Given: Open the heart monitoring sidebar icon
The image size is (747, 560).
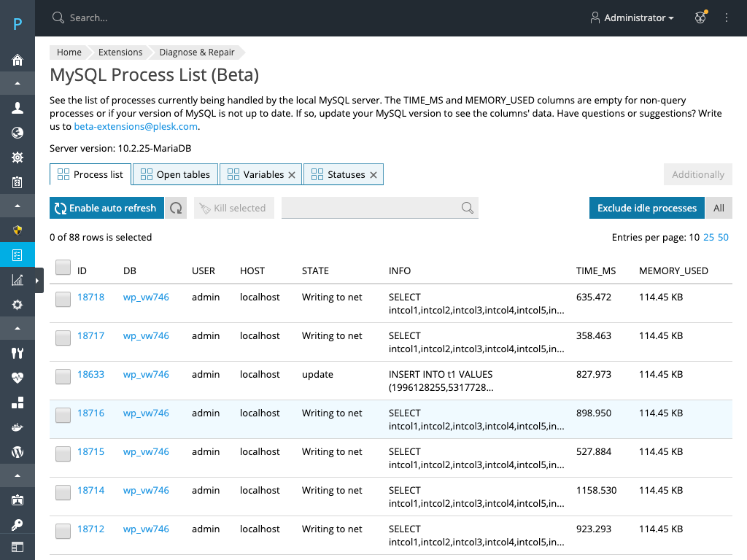Looking at the screenshot, I should (18, 378).
